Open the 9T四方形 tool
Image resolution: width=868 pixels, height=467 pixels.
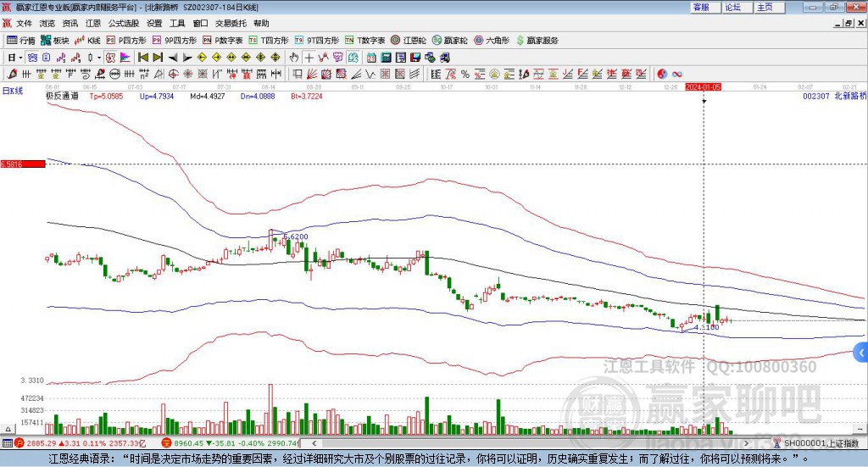tap(317, 41)
